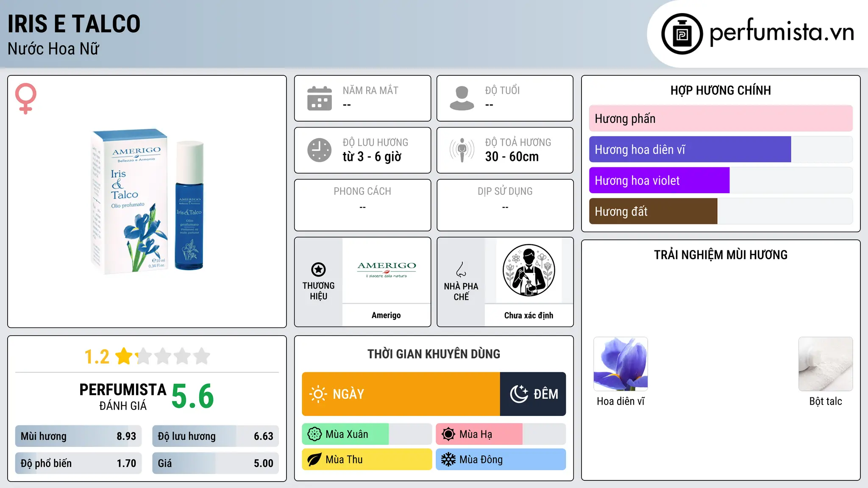868x488 pixels.
Task: Click the clock icon for Độ lưu hương
Action: 320,150
